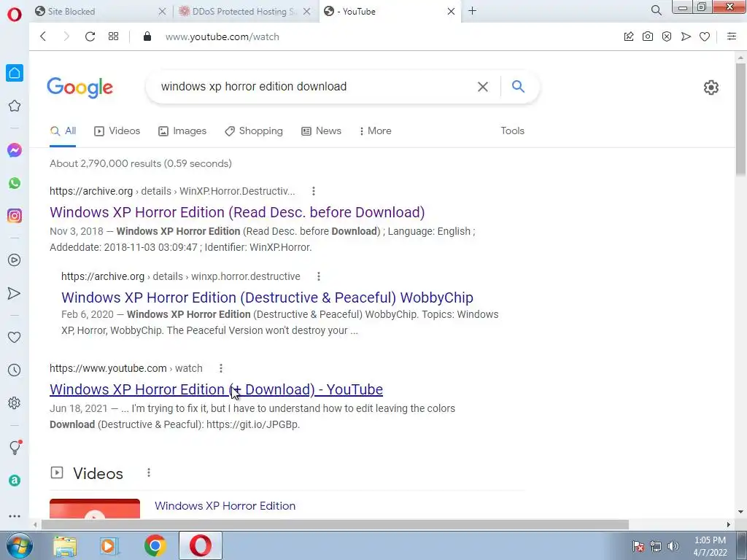Screen dimensions: 747x560
Task: Reload the current page
Action: pos(90,36)
